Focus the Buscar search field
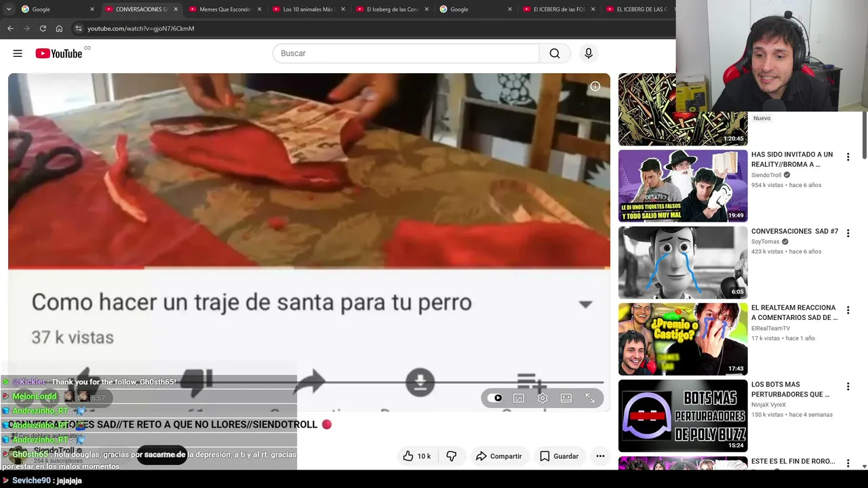The height and width of the screenshot is (488, 868). [406, 54]
